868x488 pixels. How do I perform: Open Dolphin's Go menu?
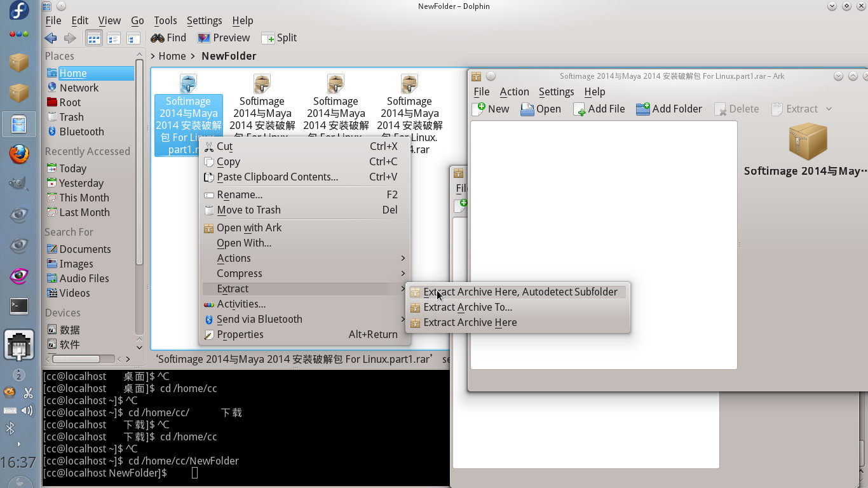pos(137,20)
